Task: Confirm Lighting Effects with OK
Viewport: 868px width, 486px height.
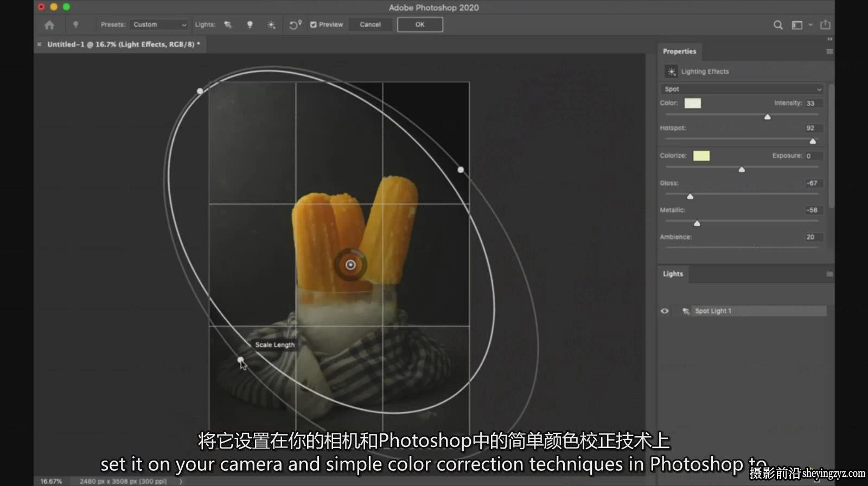Action: coord(420,24)
